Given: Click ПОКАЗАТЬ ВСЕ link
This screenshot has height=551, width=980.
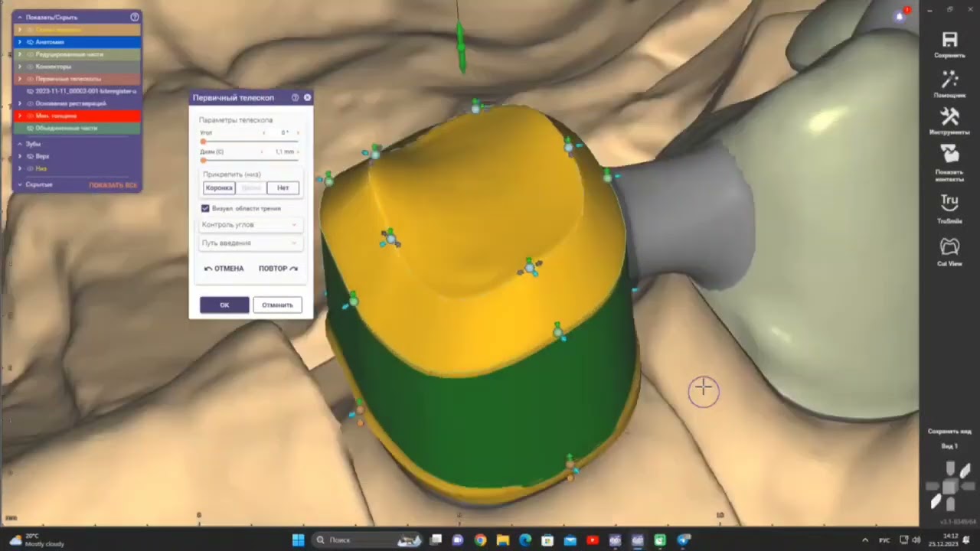Looking at the screenshot, I should pyautogui.click(x=113, y=185).
